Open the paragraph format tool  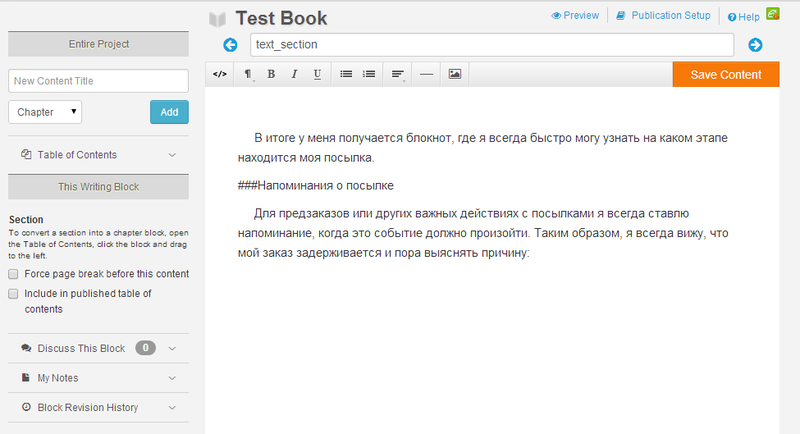(248, 74)
